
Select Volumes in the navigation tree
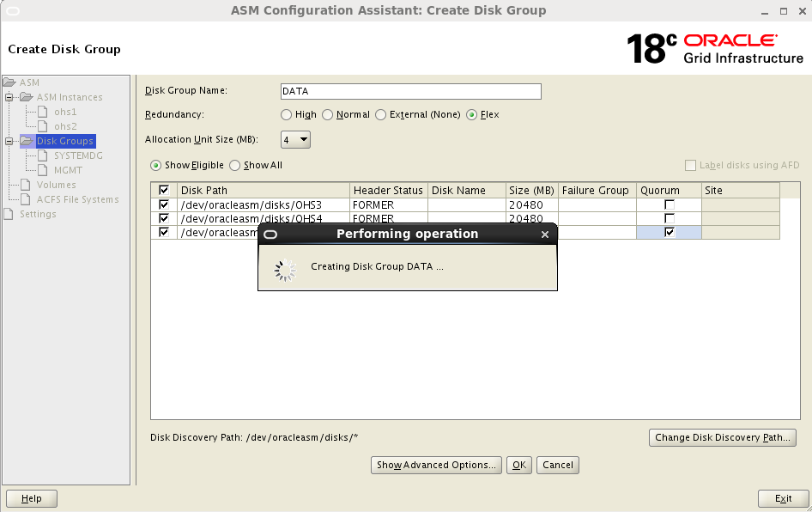56,185
